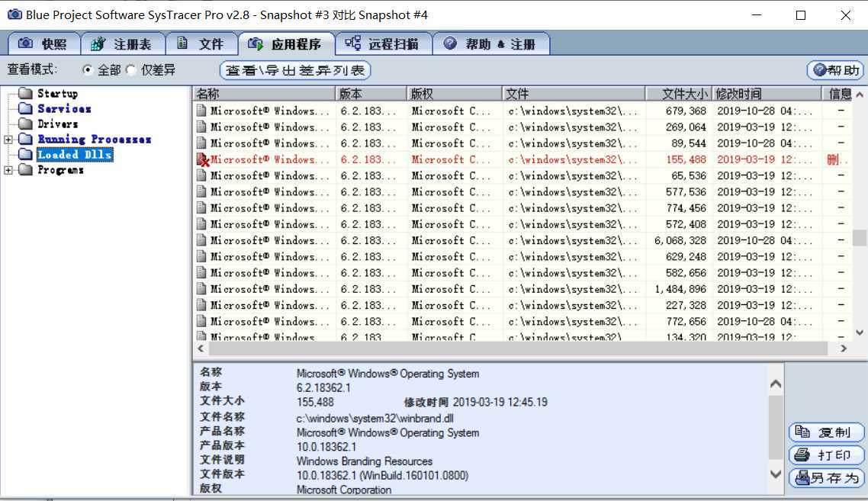Click the Drivers folder icon
The width and height of the screenshot is (868, 501).
pos(25,123)
